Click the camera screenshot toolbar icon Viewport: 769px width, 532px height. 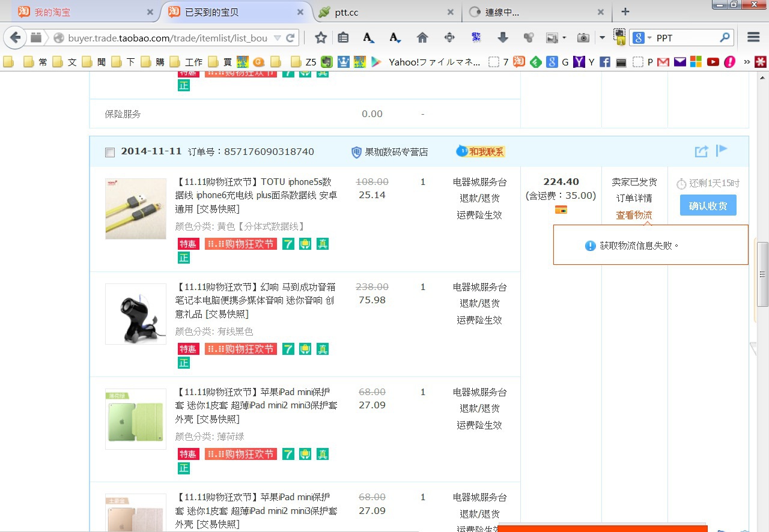[583, 38]
